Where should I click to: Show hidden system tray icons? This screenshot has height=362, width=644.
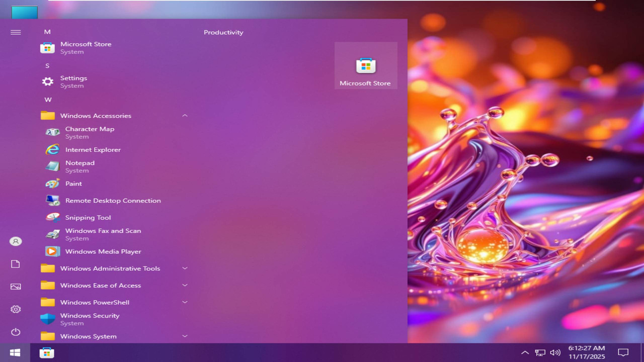[525, 352]
